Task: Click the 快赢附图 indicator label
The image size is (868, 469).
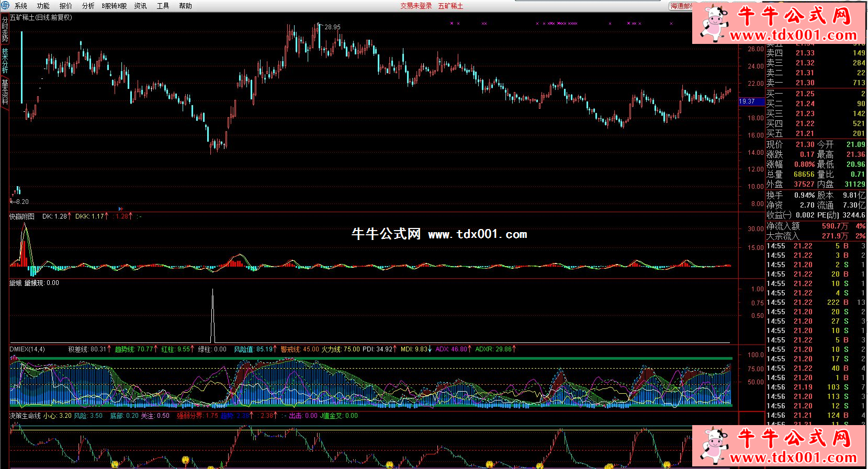Action: point(22,216)
